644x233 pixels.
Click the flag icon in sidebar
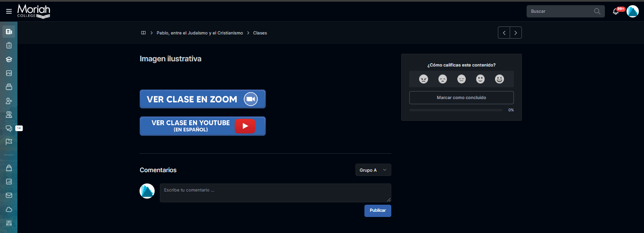pos(8,141)
